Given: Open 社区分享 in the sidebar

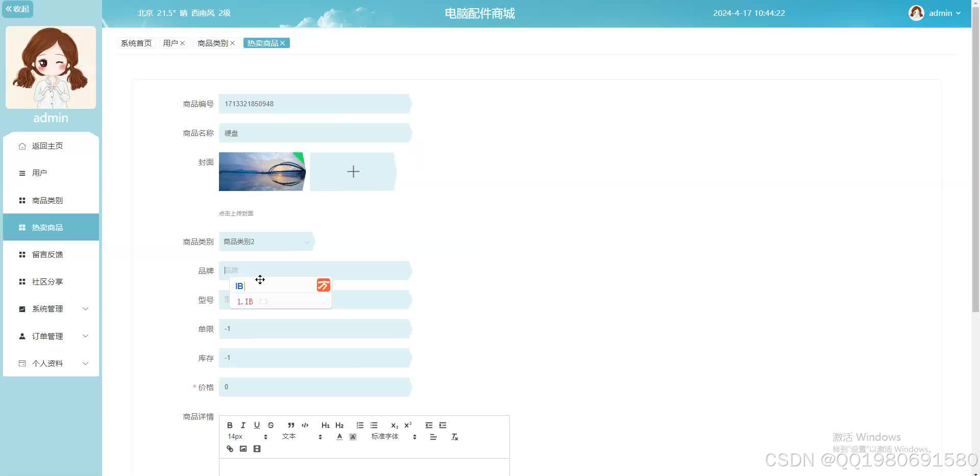Looking at the screenshot, I should coord(51,281).
